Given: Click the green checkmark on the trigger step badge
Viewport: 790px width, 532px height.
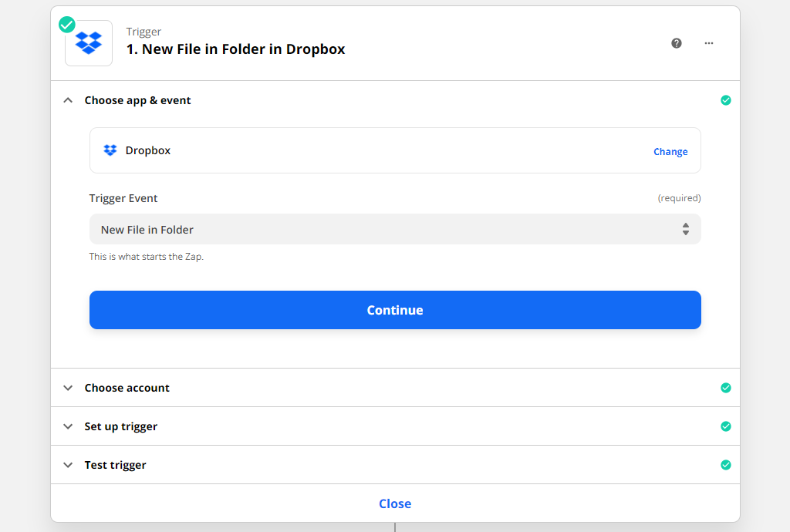Looking at the screenshot, I should point(66,25).
